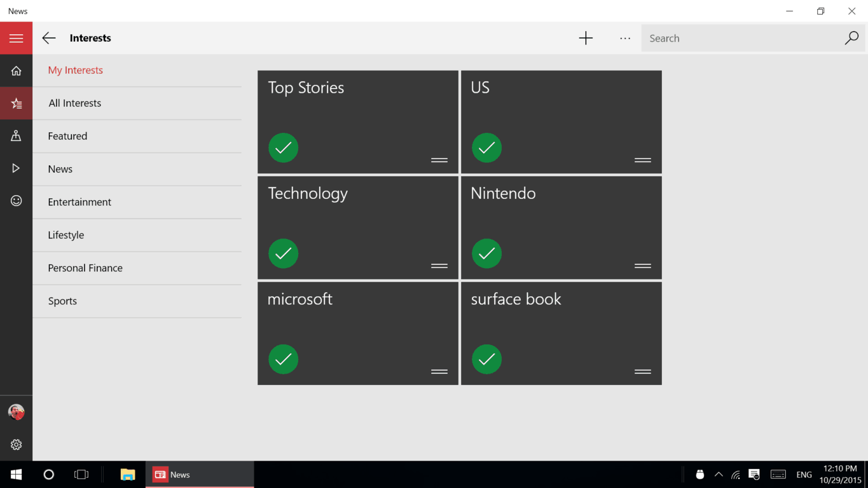Open the Action Center notifications icon

(x=754, y=475)
